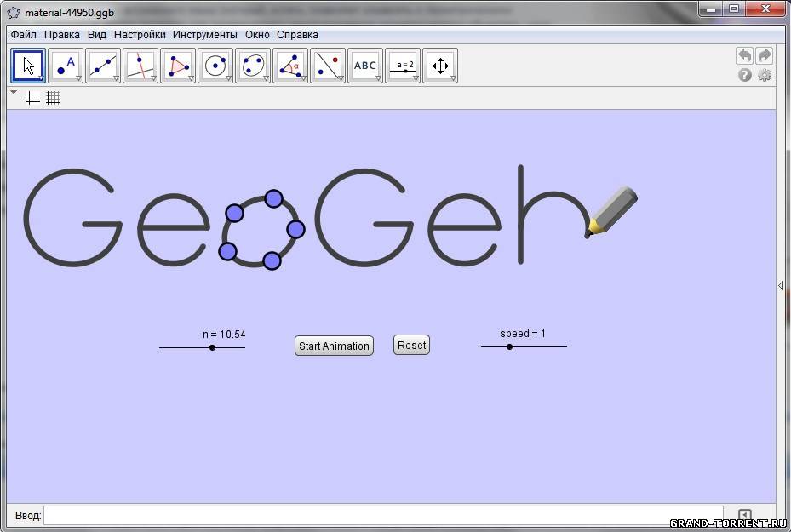Open Файл menu
The image size is (791, 532).
pos(24,35)
